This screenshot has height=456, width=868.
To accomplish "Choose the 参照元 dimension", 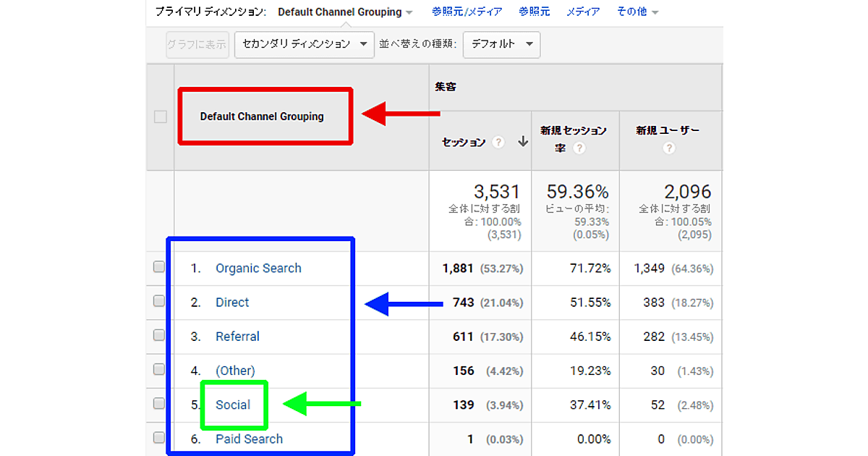I will 534,12.
